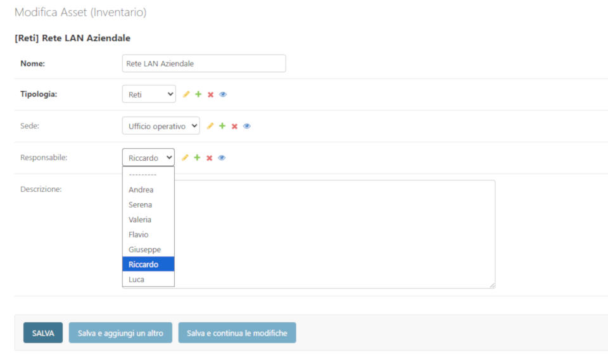Collapse the Responsabile dropdown showing Riccardo
This screenshot has height=364, width=608.
click(148, 158)
